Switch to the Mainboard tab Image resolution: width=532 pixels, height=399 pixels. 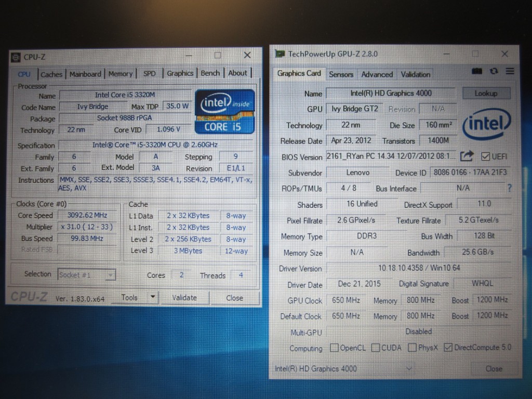click(x=85, y=74)
